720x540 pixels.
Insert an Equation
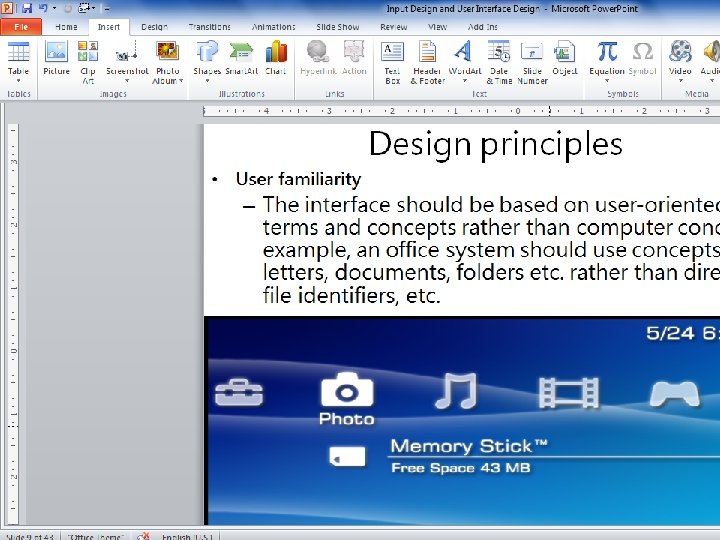click(607, 57)
